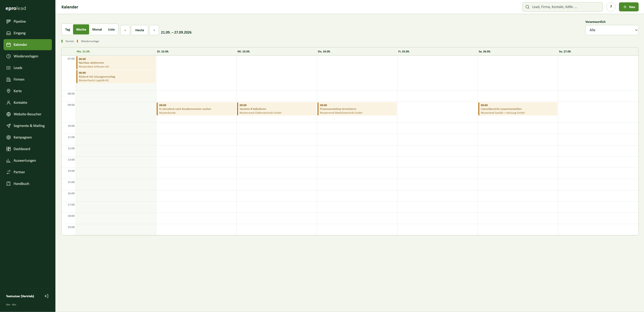Go to next week arrow

(x=154, y=30)
